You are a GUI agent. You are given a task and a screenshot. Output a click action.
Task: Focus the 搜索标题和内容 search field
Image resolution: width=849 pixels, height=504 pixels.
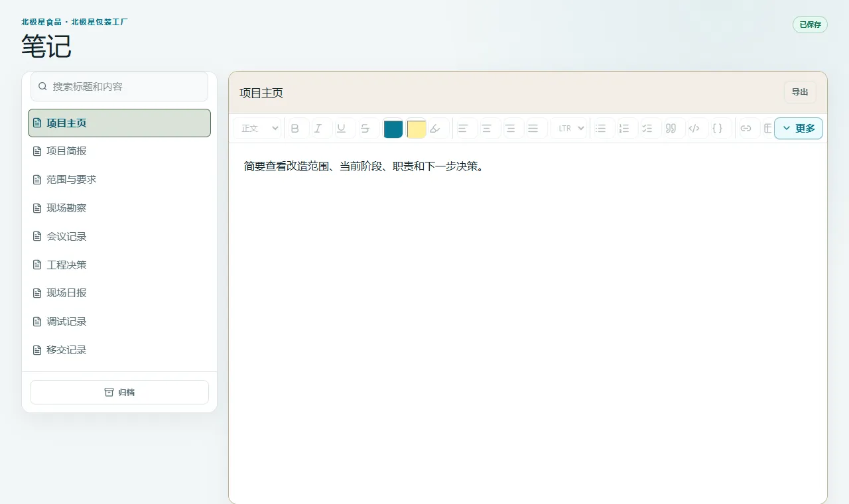[x=119, y=87]
